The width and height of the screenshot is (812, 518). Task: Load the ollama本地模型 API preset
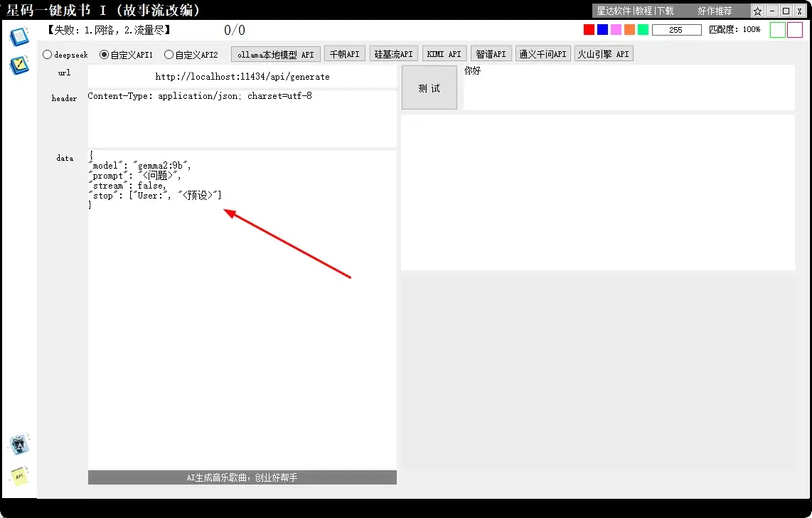point(275,54)
